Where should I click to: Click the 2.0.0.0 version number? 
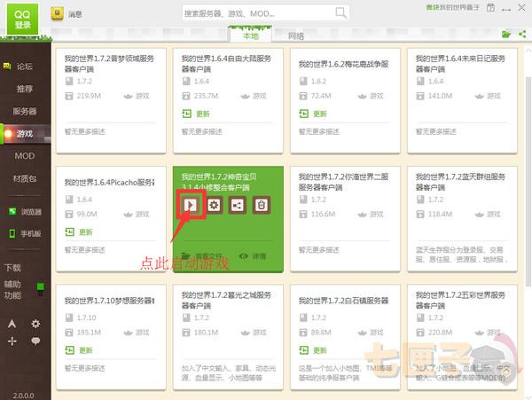(23, 396)
